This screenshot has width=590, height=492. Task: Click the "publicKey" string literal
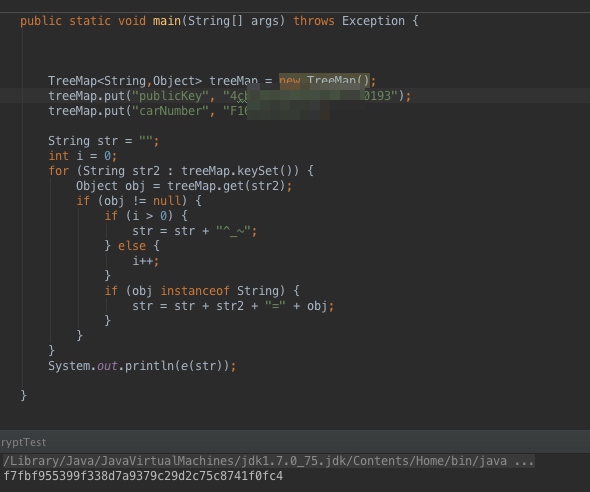(x=170, y=96)
